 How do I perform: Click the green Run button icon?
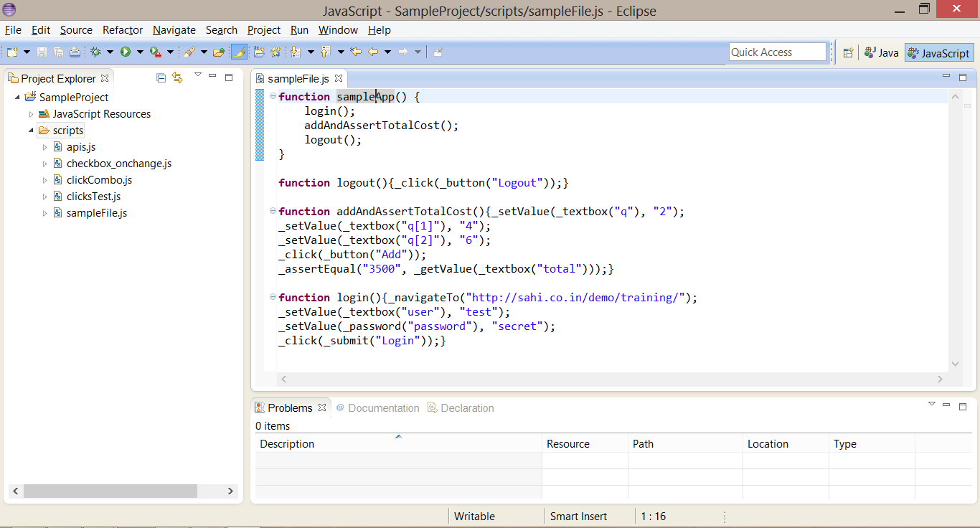126,52
